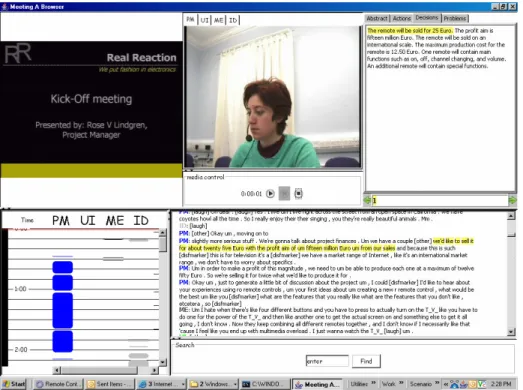Click the Meeting A taskbar button
The width and height of the screenshot is (523, 390).
pos(318,384)
